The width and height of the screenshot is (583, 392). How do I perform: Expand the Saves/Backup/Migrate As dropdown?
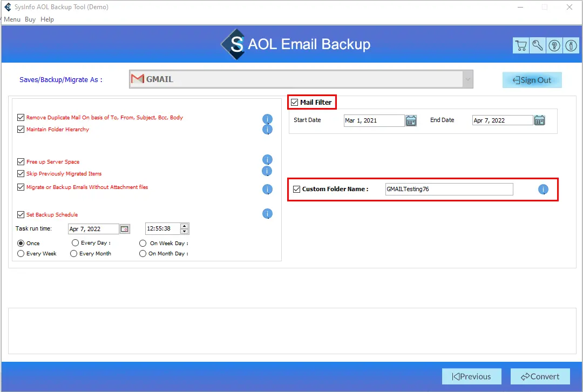point(466,79)
